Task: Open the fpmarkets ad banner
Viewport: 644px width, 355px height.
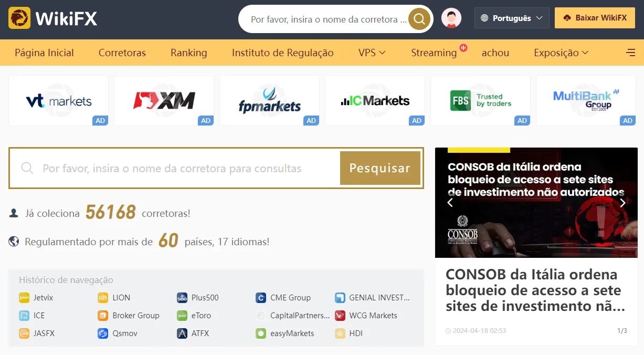Action: point(270,101)
